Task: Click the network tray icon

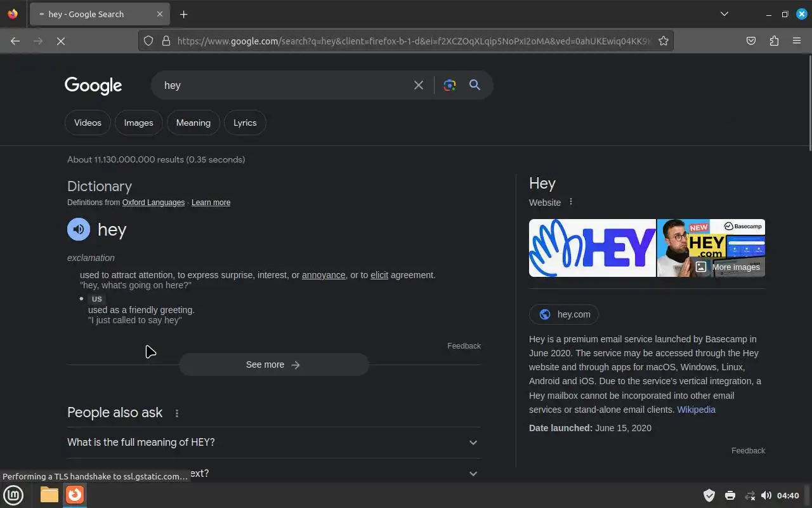Action: (x=749, y=495)
